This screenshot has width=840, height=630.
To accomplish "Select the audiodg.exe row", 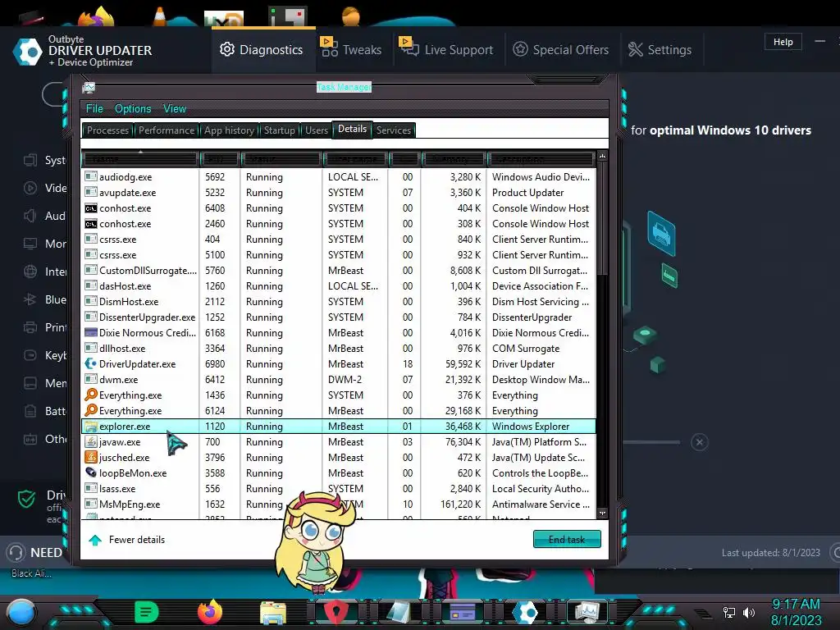I will click(x=338, y=177).
